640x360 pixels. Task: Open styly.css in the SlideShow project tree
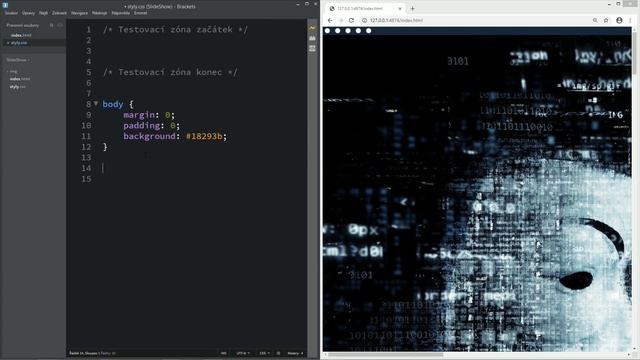click(18, 87)
